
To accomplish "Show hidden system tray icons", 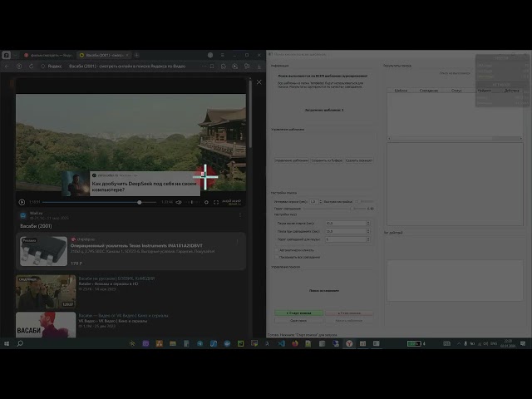I will click(x=459, y=343).
